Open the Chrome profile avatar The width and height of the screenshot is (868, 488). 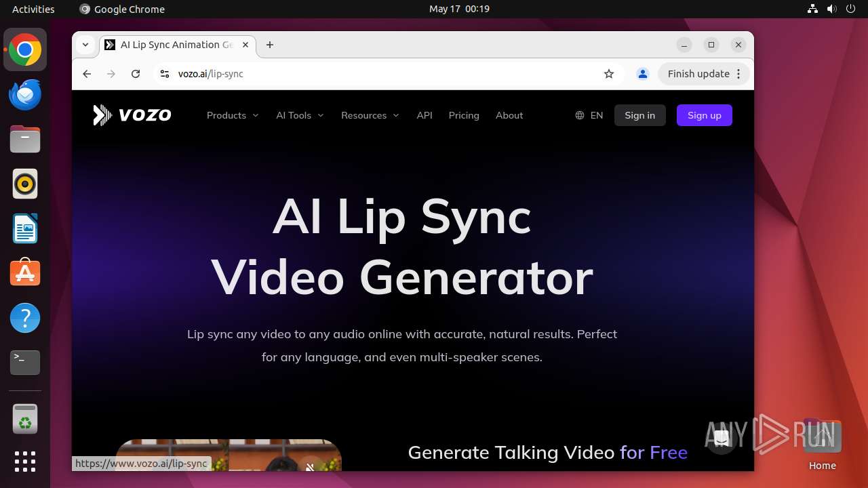coord(643,74)
